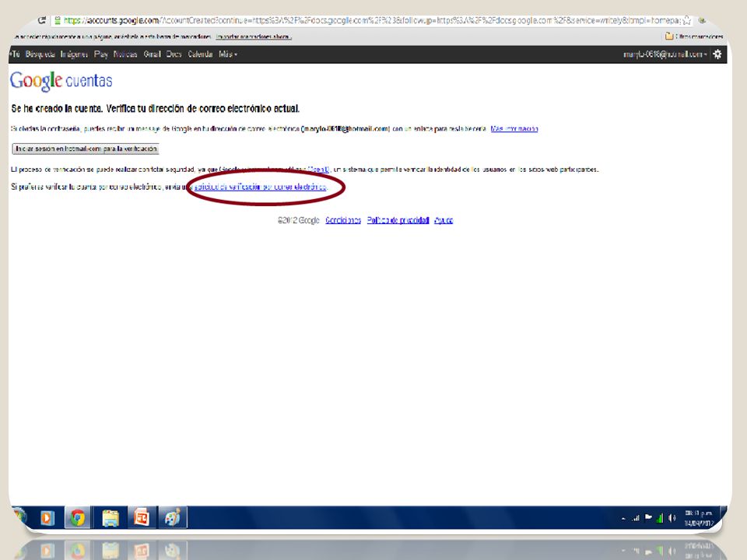Go to Imágenes in the Google bar
Viewport: 747px width, 560px height.
coord(75,54)
